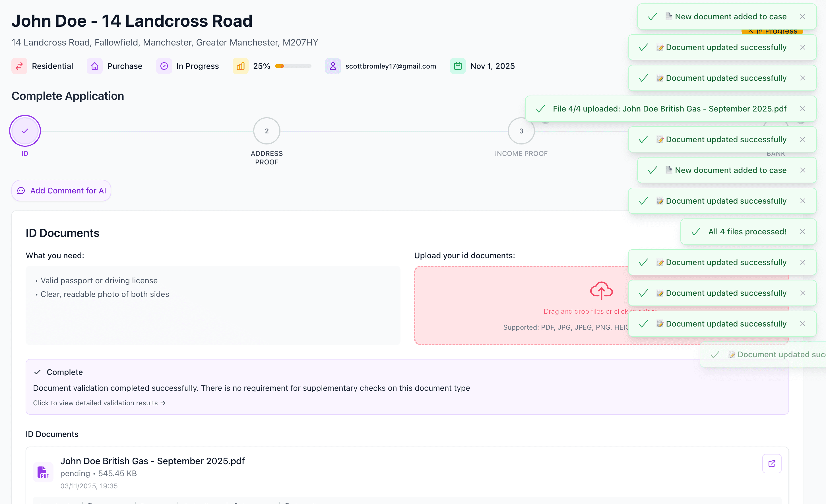Image resolution: width=826 pixels, height=504 pixels.
Task: Dismiss the 'All 4 files processed!' notification
Action: pos(803,232)
